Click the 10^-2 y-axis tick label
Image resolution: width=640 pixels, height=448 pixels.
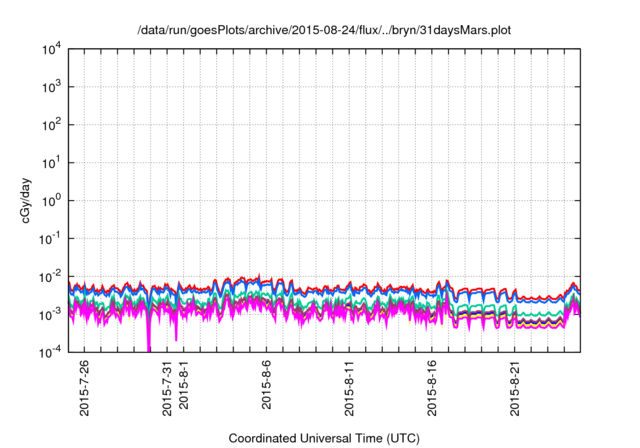(x=50, y=277)
